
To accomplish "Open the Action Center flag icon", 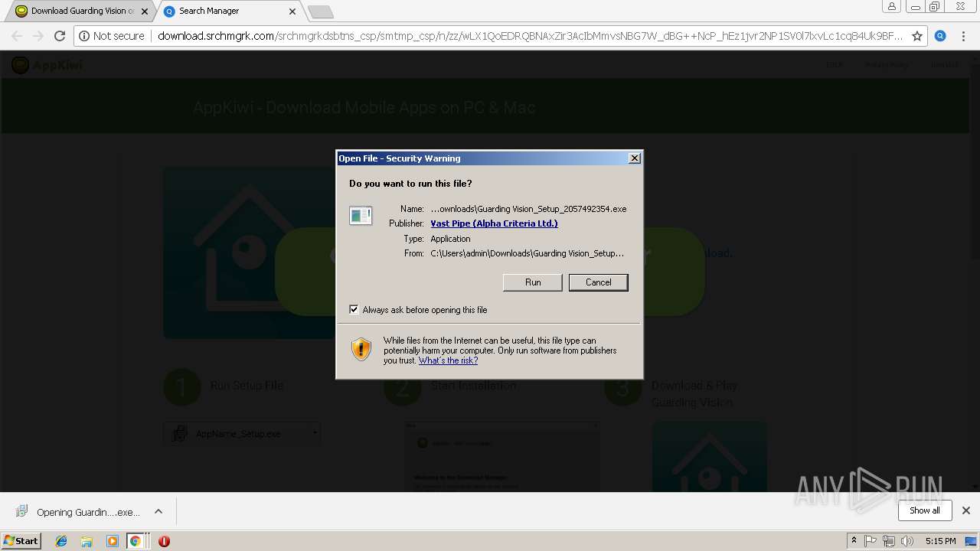I will coord(871,541).
